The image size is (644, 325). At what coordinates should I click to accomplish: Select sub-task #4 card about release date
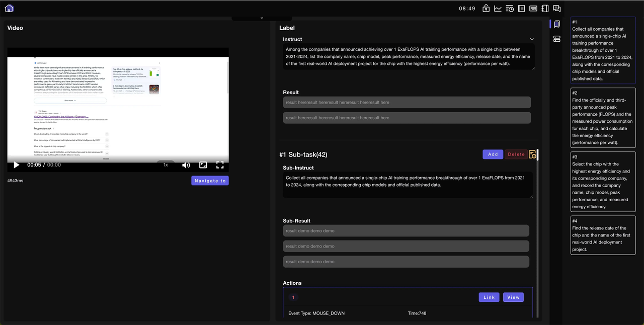pyautogui.click(x=602, y=235)
